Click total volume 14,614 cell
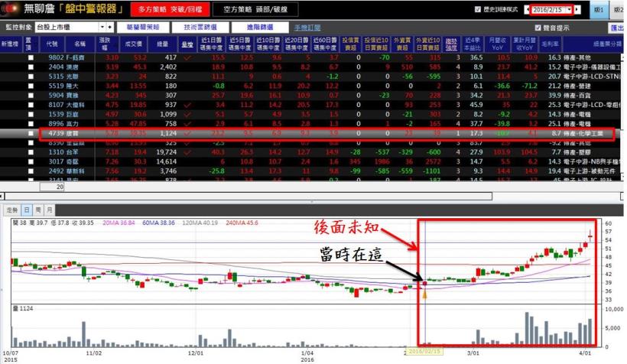The height and width of the screenshot is (364, 627). click(166, 161)
